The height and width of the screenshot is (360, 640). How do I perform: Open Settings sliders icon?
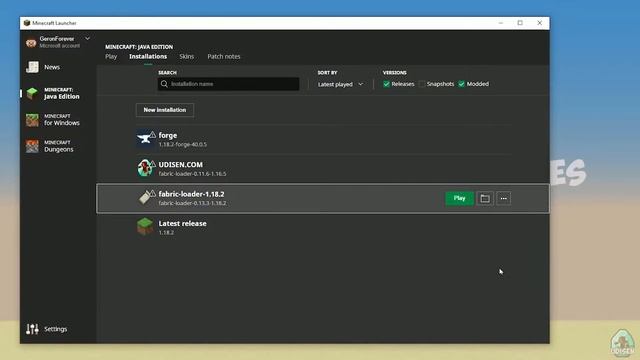(x=32, y=329)
